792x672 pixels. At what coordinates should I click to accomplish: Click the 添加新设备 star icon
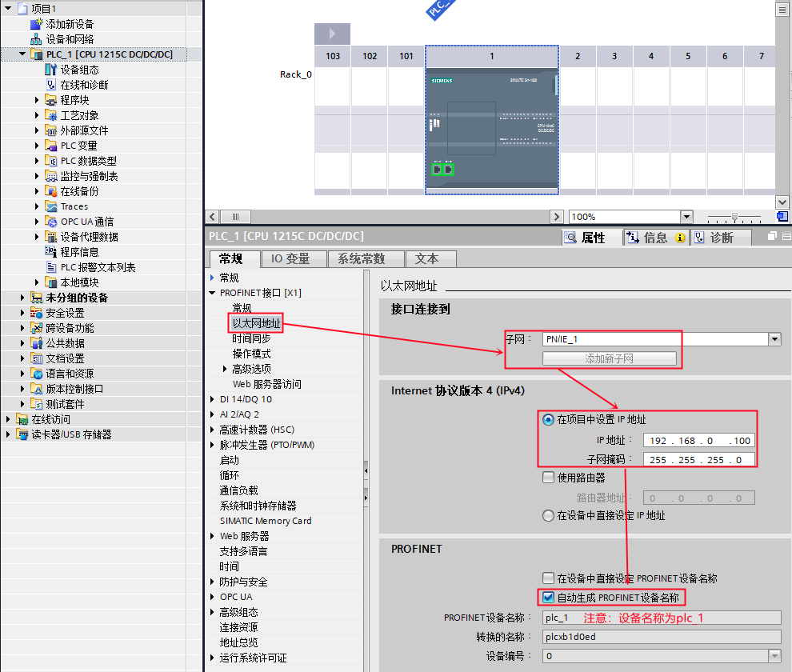(x=36, y=24)
